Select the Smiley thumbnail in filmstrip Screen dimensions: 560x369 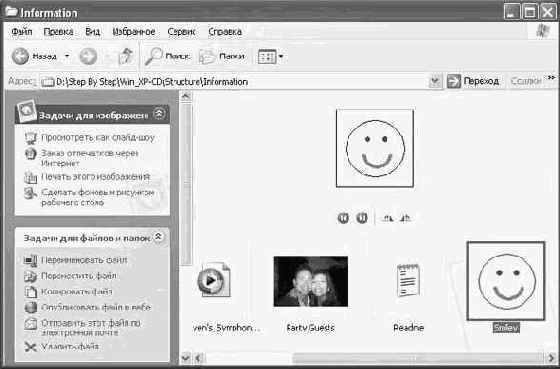[506, 281]
